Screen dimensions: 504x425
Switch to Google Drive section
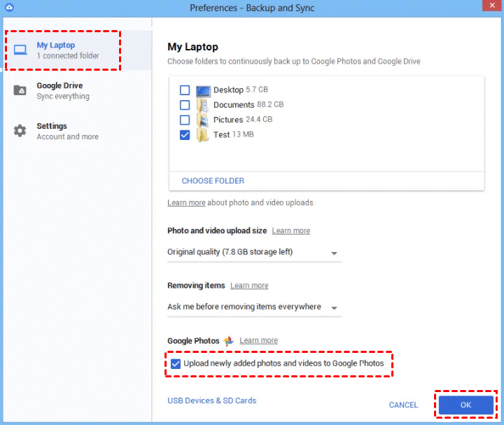click(x=77, y=90)
